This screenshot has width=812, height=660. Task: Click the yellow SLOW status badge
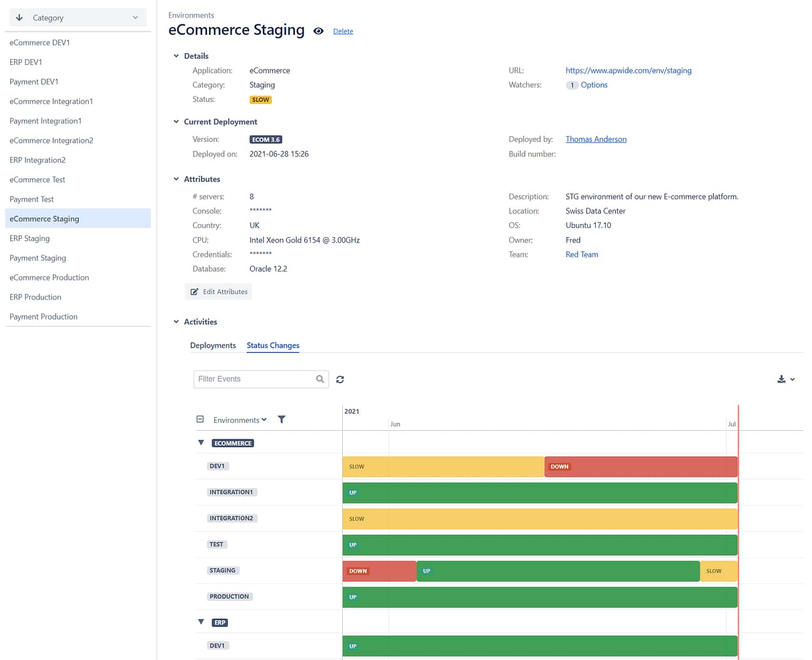click(x=260, y=99)
